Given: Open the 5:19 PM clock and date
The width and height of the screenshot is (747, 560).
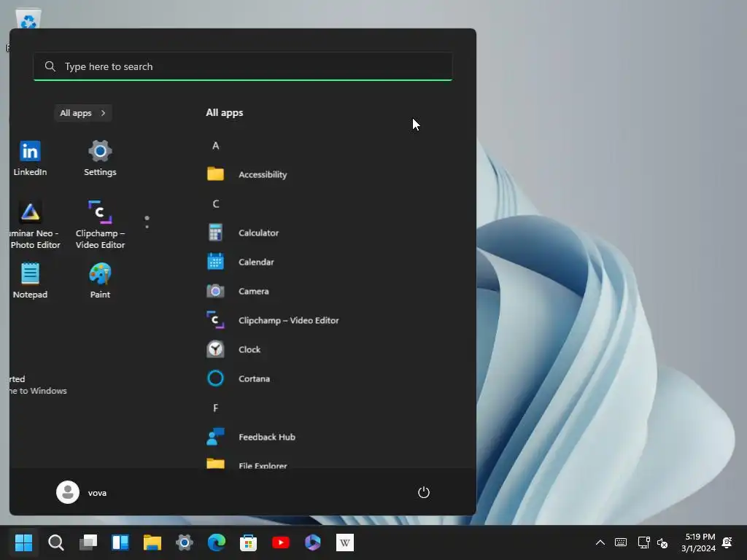Looking at the screenshot, I should tap(698, 542).
